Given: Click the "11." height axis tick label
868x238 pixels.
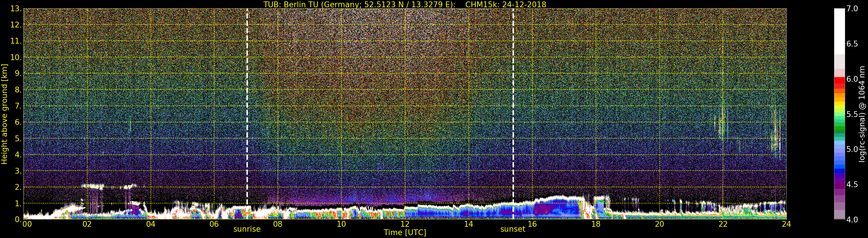Looking at the screenshot, I should tap(16, 41).
